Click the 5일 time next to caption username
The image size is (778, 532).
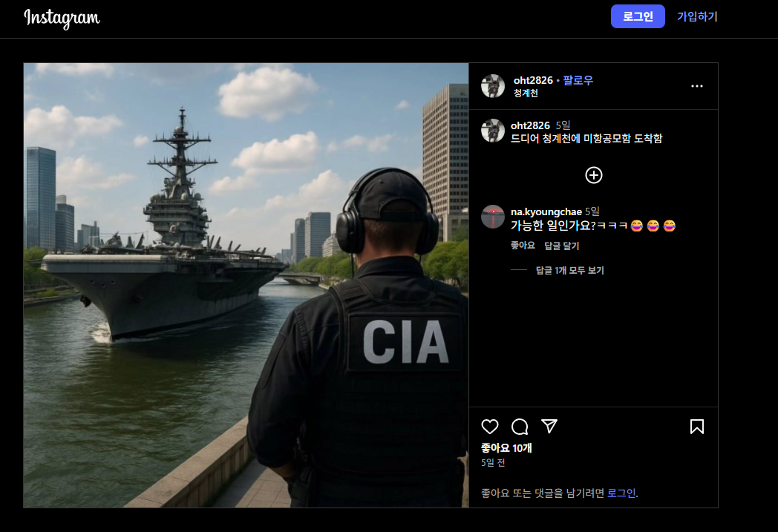(x=563, y=125)
